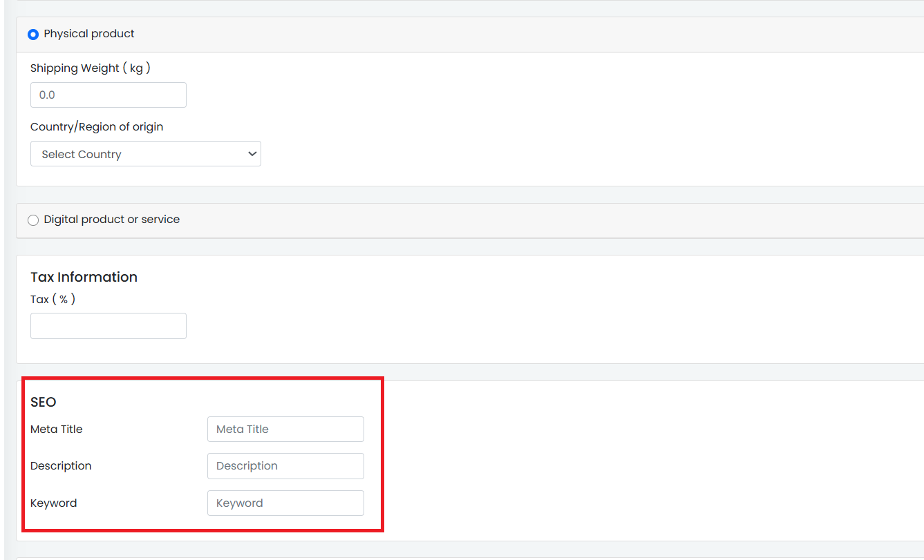Click the chevron arrow on country selector

click(x=252, y=154)
